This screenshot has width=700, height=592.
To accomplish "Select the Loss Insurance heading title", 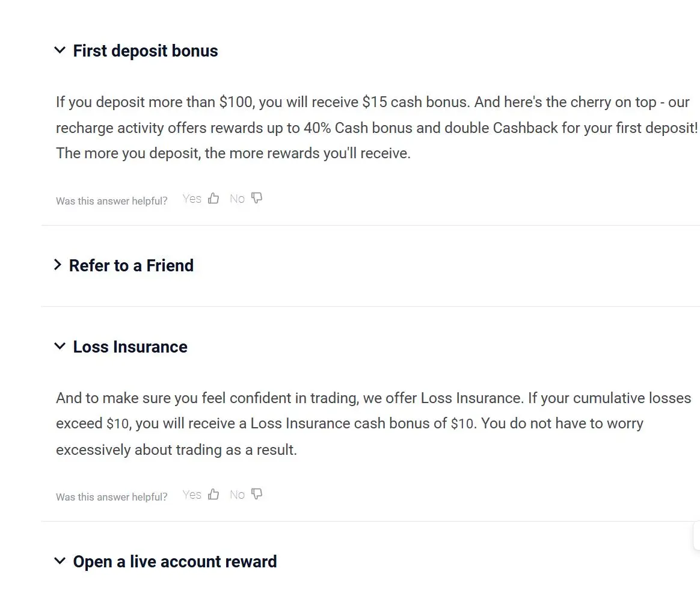I will pyautogui.click(x=130, y=347).
